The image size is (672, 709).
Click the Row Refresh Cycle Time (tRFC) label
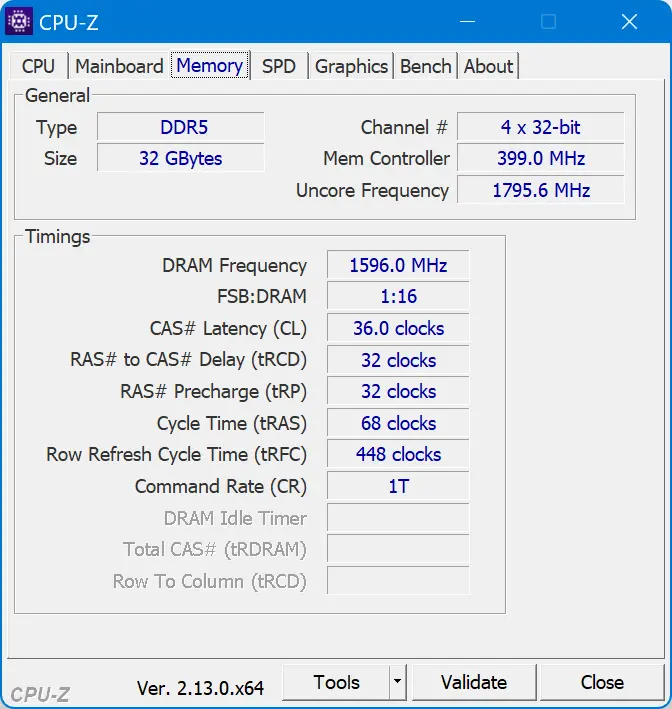pos(176,454)
